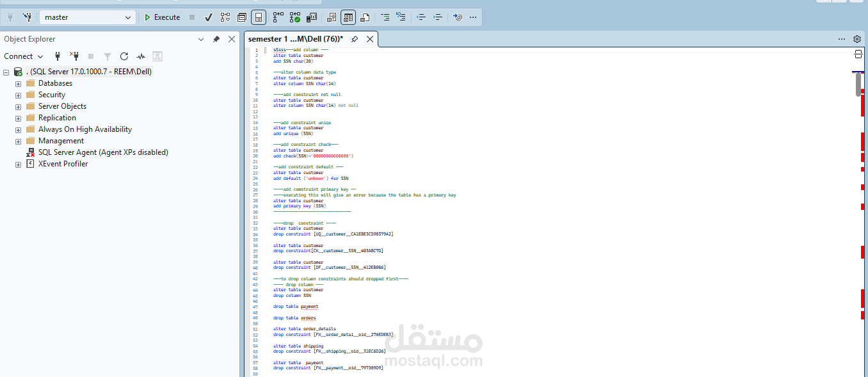Execute the current query
The height and width of the screenshot is (377, 868).
tap(162, 17)
